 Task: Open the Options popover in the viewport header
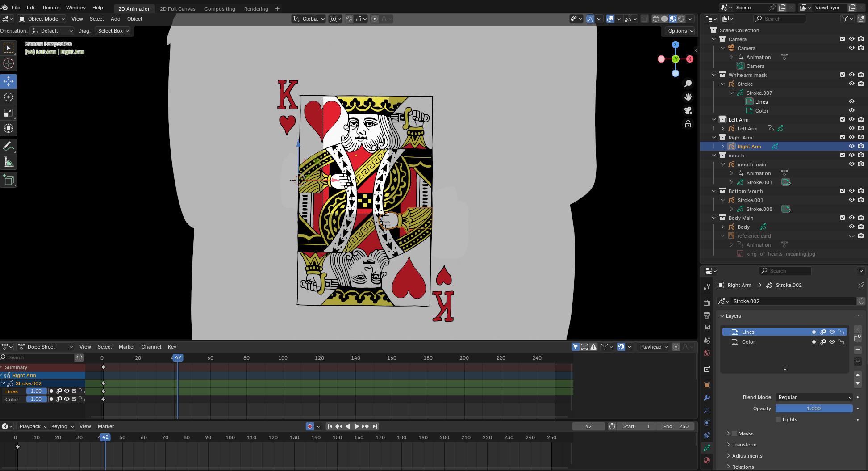[x=680, y=31]
